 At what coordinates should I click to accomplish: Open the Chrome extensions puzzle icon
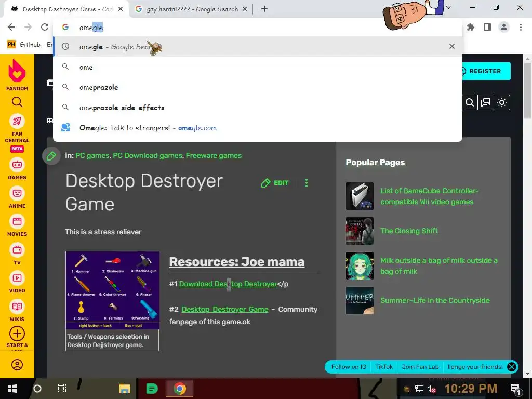[471, 27]
